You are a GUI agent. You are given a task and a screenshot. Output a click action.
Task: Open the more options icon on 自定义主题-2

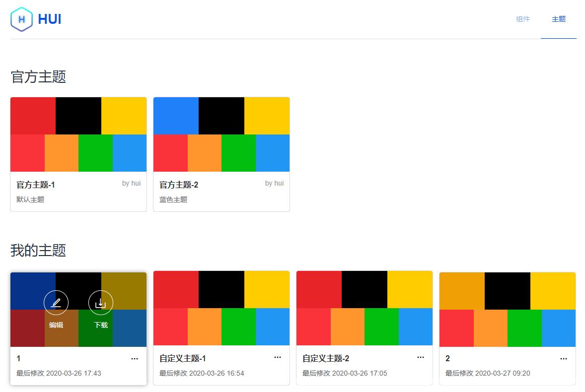[421, 358]
